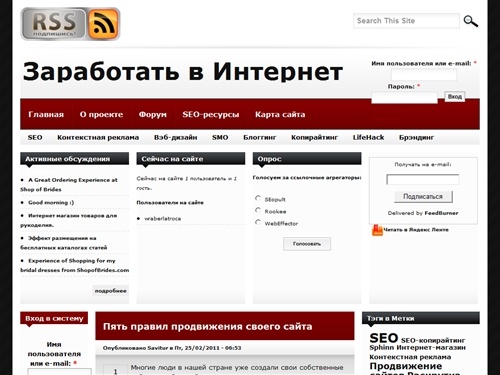
Task: Focus the Search This Site field
Action: click(406, 21)
